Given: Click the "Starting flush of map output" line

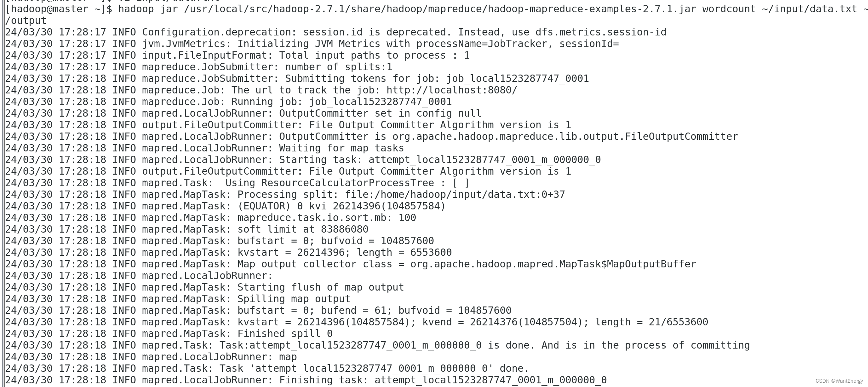Looking at the screenshot, I should pos(321,287).
